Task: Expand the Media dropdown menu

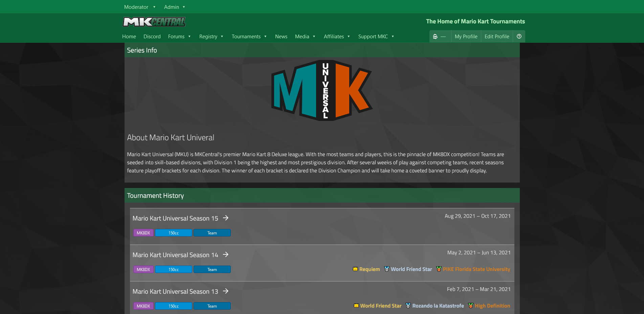Action: (x=305, y=37)
